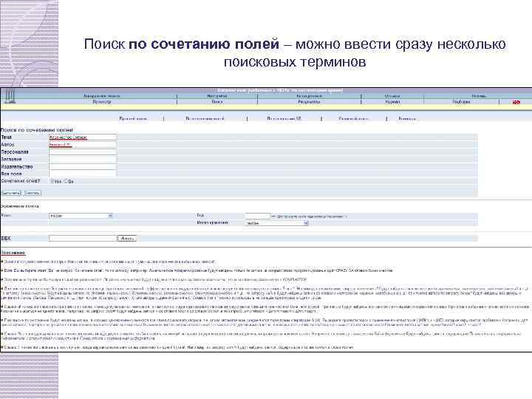Screen dimensions: 532x399
Task: Open the Подборка navigation item
Action: pyautogui.click(x=461, y=102)
